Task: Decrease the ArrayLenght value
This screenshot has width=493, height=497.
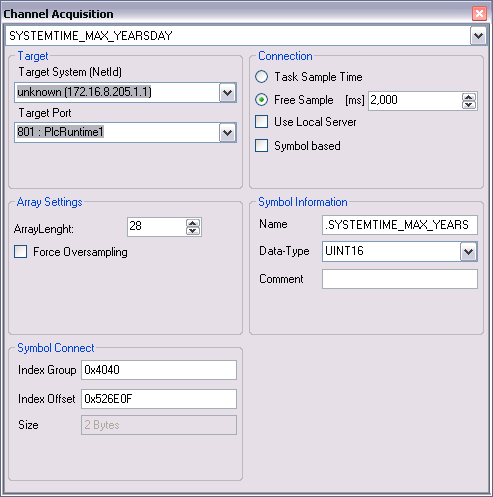Action: tap(193, 231)
